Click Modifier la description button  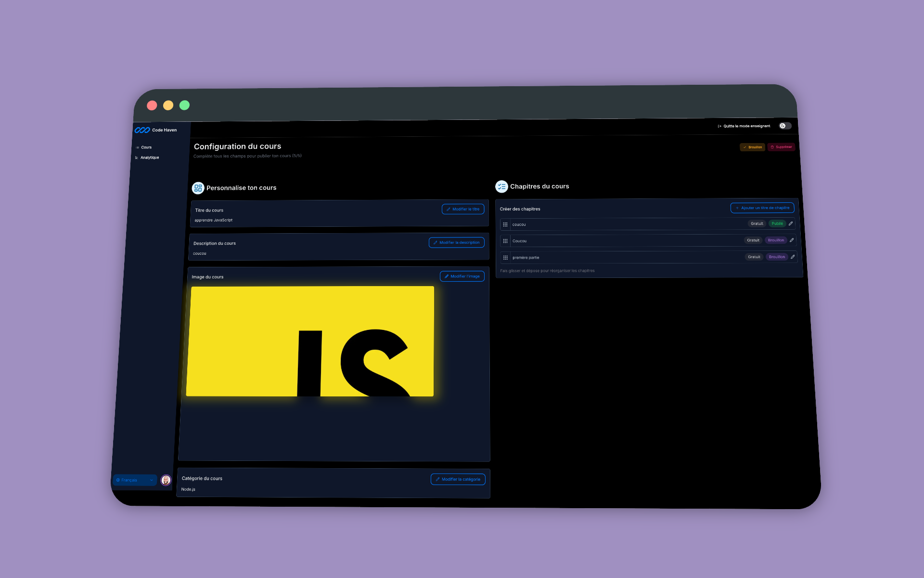tap(456, 242)
